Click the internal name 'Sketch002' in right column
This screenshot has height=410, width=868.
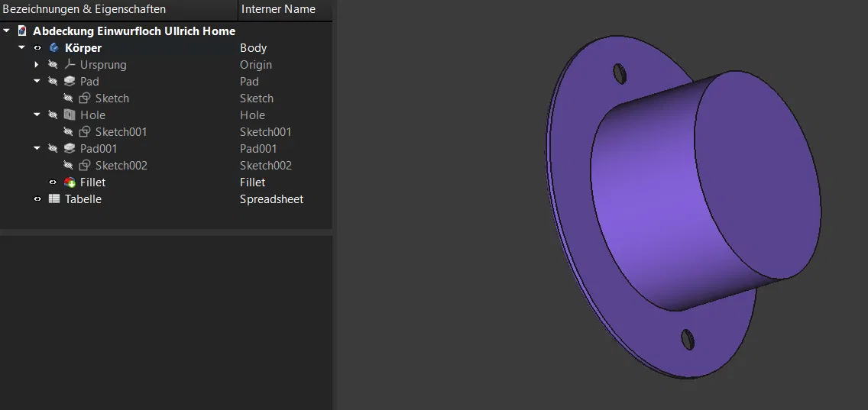266,166
